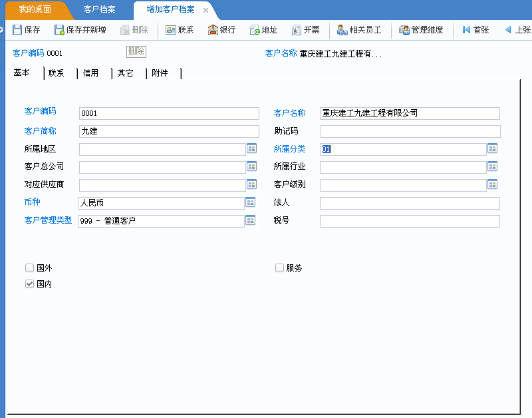
Task: Open the 客户管理类型 selection picker
Action: point(251,219)
